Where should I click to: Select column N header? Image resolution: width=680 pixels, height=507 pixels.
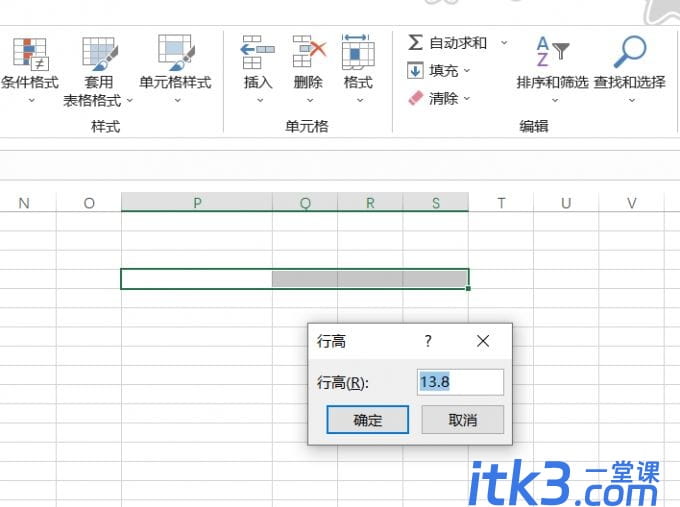coord(24,202)
